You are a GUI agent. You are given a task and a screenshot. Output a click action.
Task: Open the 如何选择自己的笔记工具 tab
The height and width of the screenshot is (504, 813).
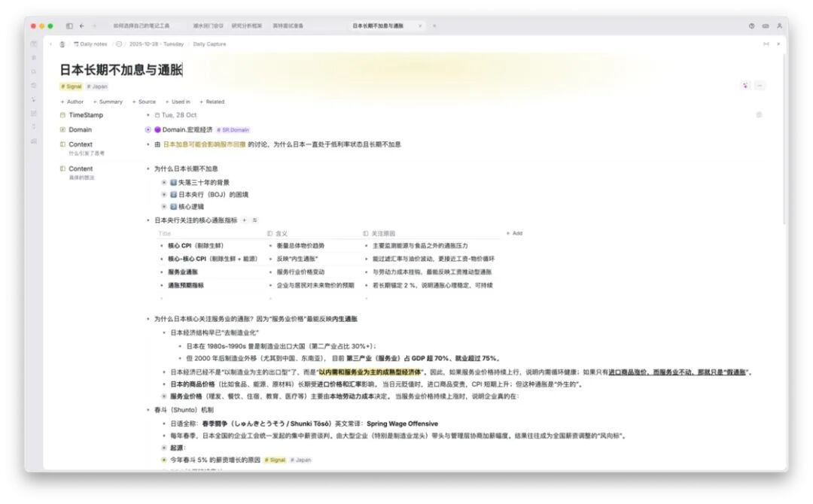pyautogui.click(x=141, y=26)
